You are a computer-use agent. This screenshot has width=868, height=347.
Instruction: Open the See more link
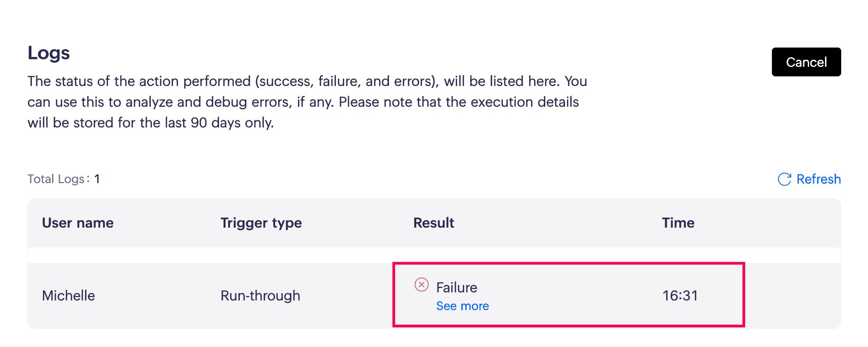[462, 306]
